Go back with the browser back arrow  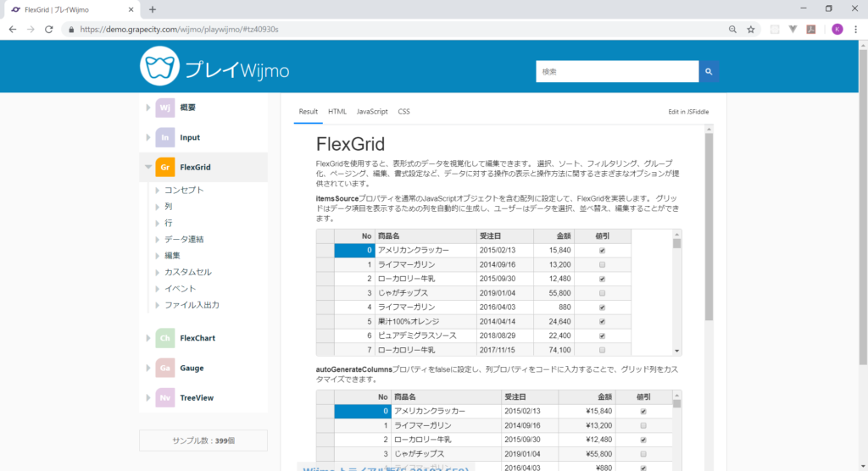pyautogui.click(x=13, y=30)
